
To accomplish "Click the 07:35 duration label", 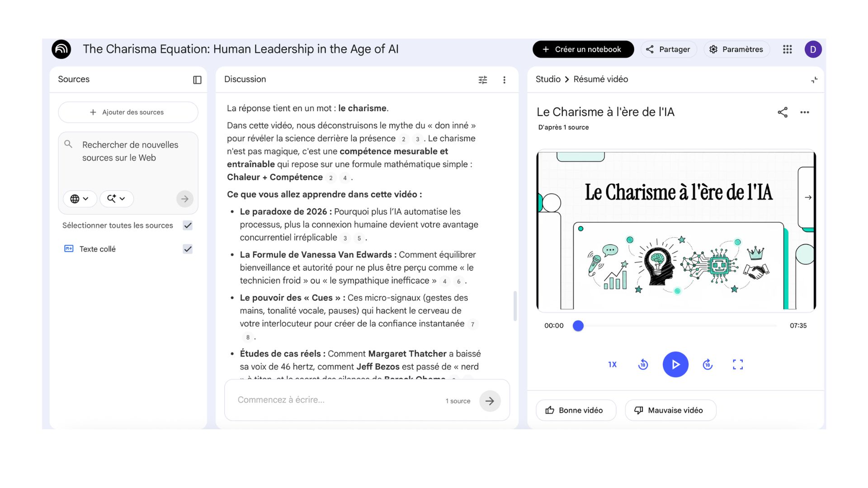I will 798,325.
